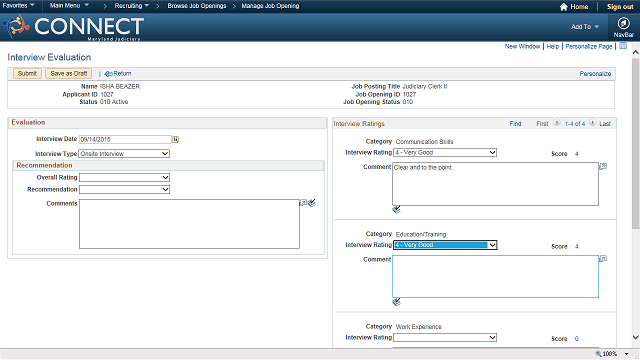The width and height of the screenshot is (640, 360).
Task: Spell check Education/Training comment
Action: coord(396,302)
